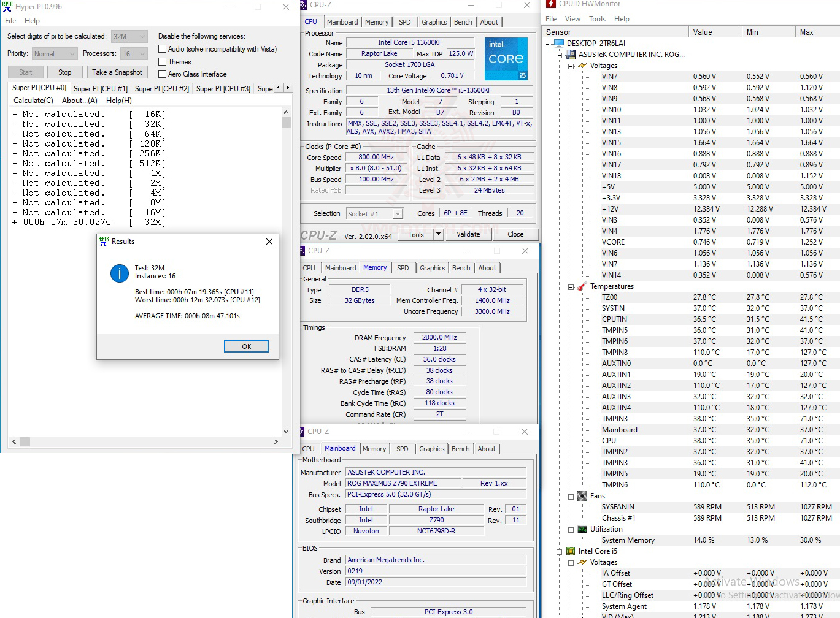Open the Calculate(C) menu in Hyper PI

[x=33, y=101]
